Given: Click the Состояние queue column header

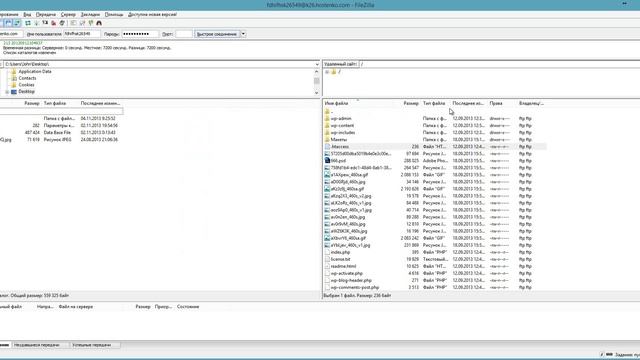Looking at the screenshot, I should (188, 307).
